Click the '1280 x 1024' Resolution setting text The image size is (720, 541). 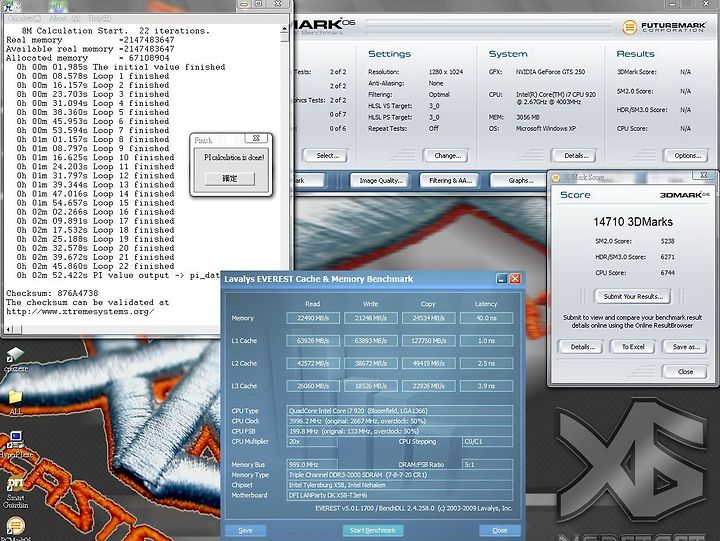[446, 72]
